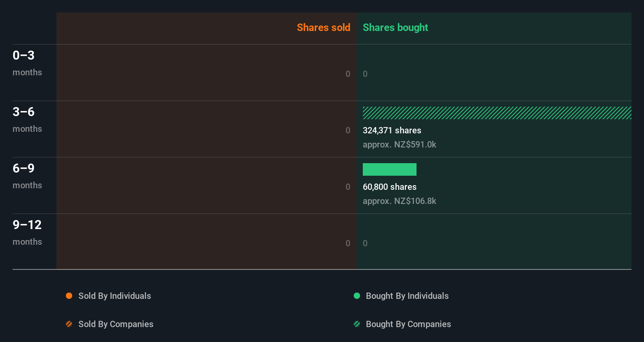This screenshot has height=342, width=644.
Task: Click the approx. NZ$106.8k amount
Action: click(399, 201)
